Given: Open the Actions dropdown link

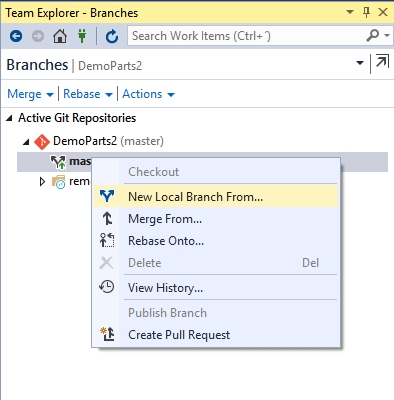Looking at the screenshot, I should (148, 94).
